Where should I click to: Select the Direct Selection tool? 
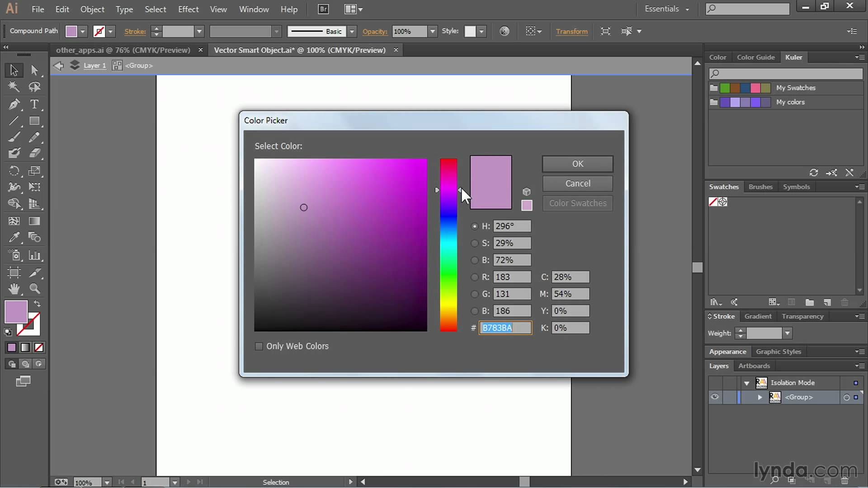click(35, 70)
